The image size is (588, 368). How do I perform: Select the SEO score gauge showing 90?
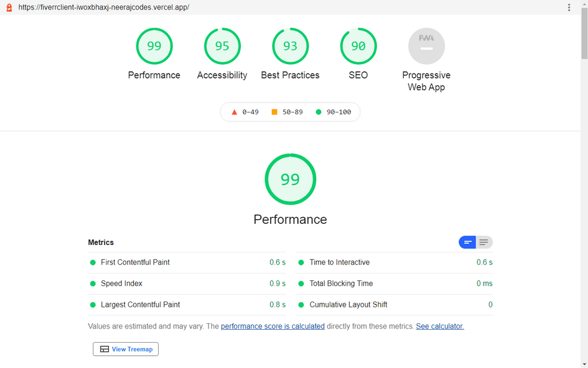tap(358, 46)
